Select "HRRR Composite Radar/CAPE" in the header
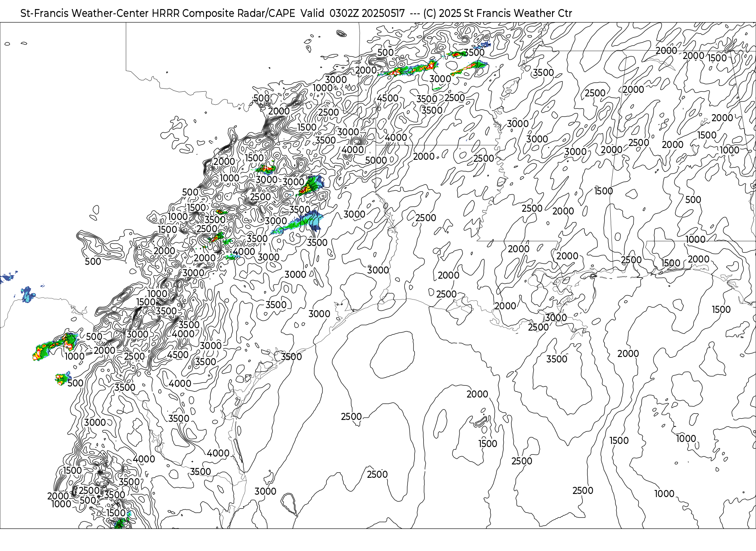Screen dimensions: 756x551 point(224,13)
